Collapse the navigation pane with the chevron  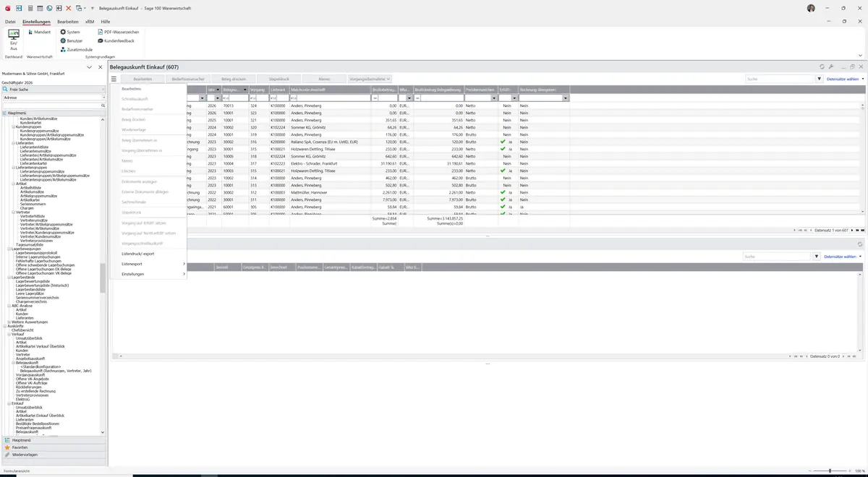(89, 66)
